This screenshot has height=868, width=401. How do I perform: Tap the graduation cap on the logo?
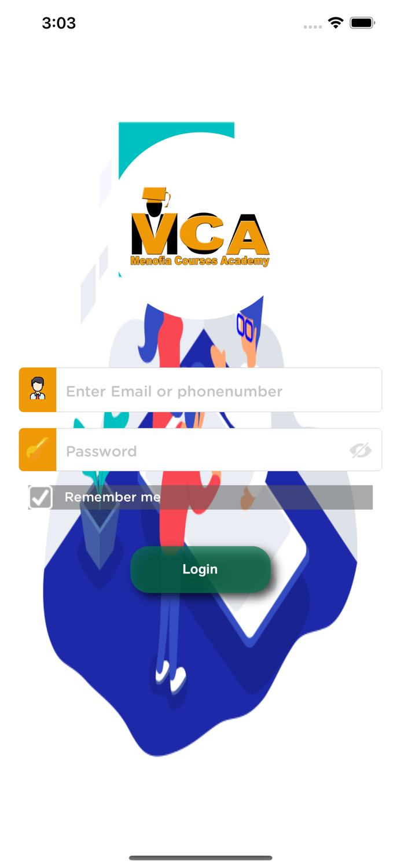click(x=157, y=195)
